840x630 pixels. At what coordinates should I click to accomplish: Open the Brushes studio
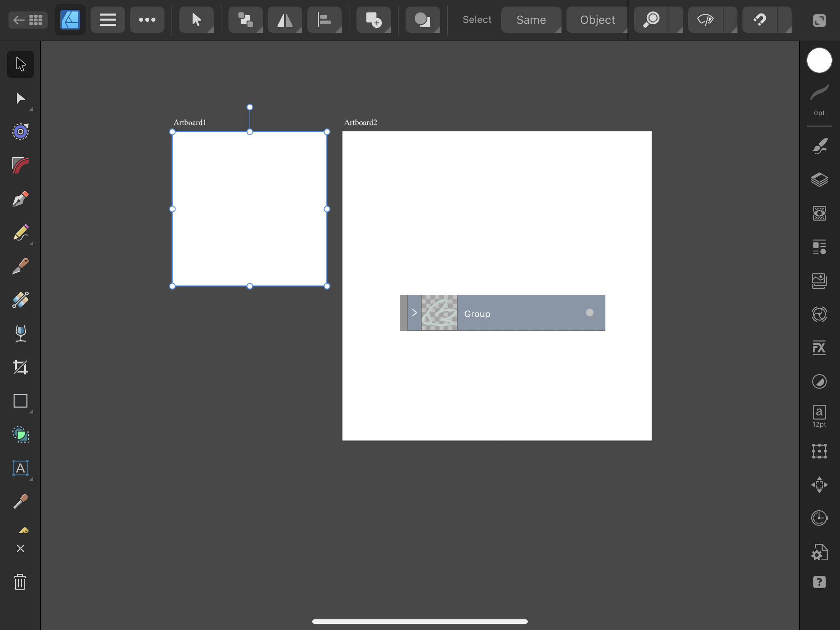pyautogui.click(x=819, y=146)
